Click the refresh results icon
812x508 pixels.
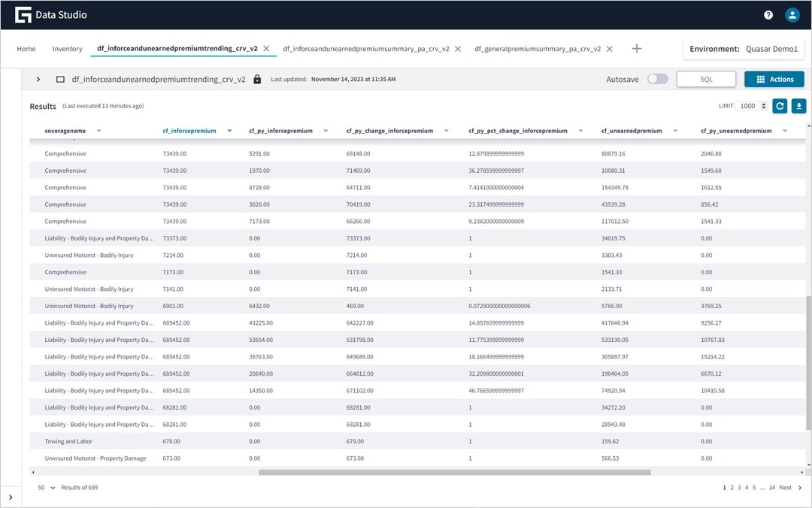pyautogui.click(x=780, y=105)
